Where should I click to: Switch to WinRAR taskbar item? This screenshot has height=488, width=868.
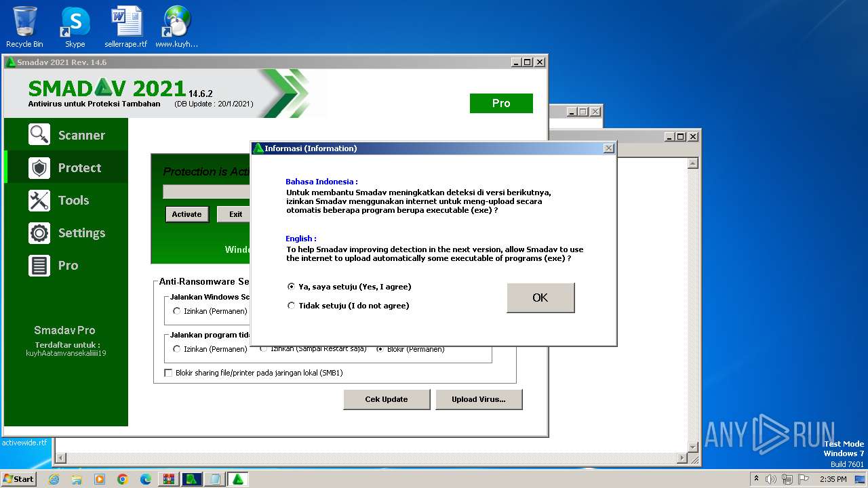coord(169,479)
